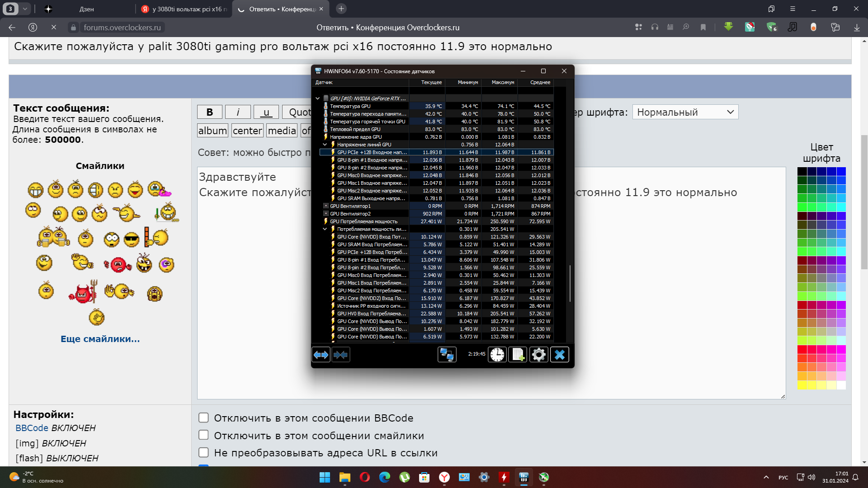Viewport: 868px width, 488px height.
Task: Enable 'Не преобразовывать адреса URL в ссылки'
Action: tap(203, 452)
